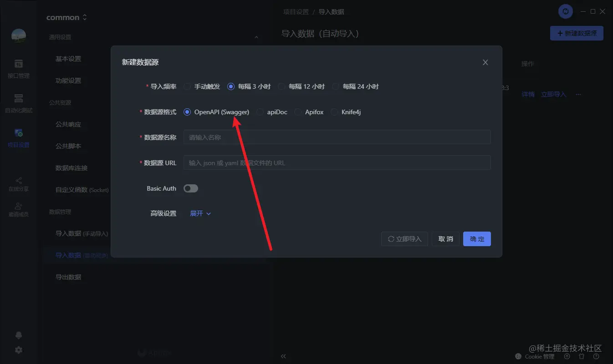Open 数据库连接 in the settings menu
Viewport: 613px width, 364px height.
click(72, 168)
